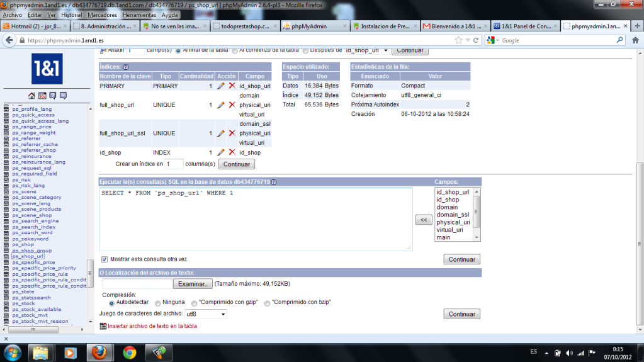644x362 pixels.
Task: Toggle 'Mostrar esta consulta otra vez' checkbox
Action: (x=105, y=259)
